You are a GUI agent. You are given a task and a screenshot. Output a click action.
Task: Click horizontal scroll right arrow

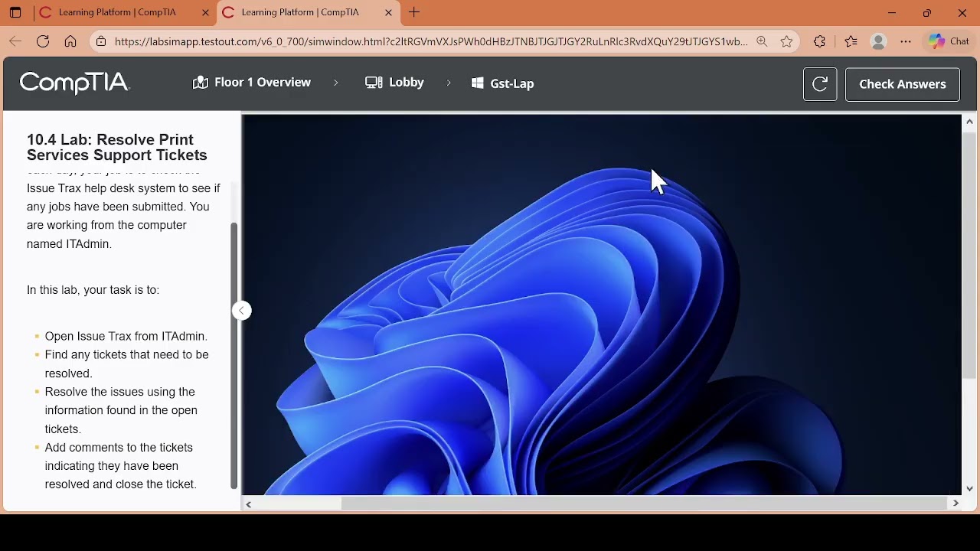tap(955, 504)
